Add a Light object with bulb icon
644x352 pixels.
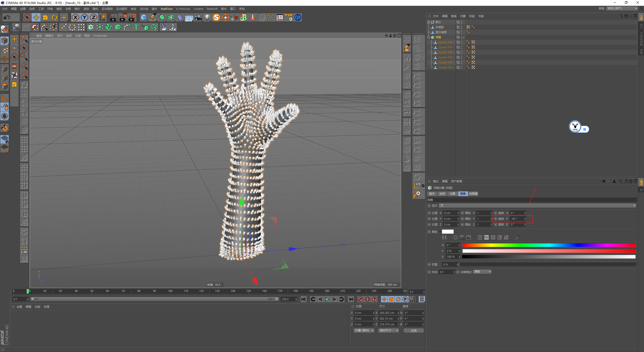coord(207,17)
